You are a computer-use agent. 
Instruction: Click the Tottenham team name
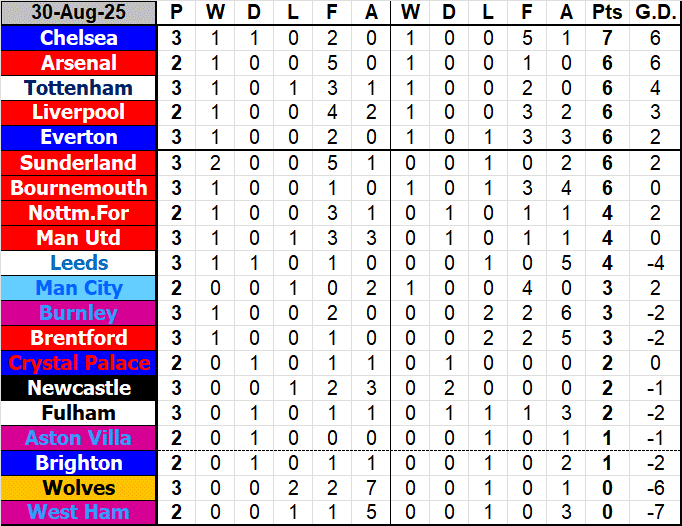tap(79, 88)
